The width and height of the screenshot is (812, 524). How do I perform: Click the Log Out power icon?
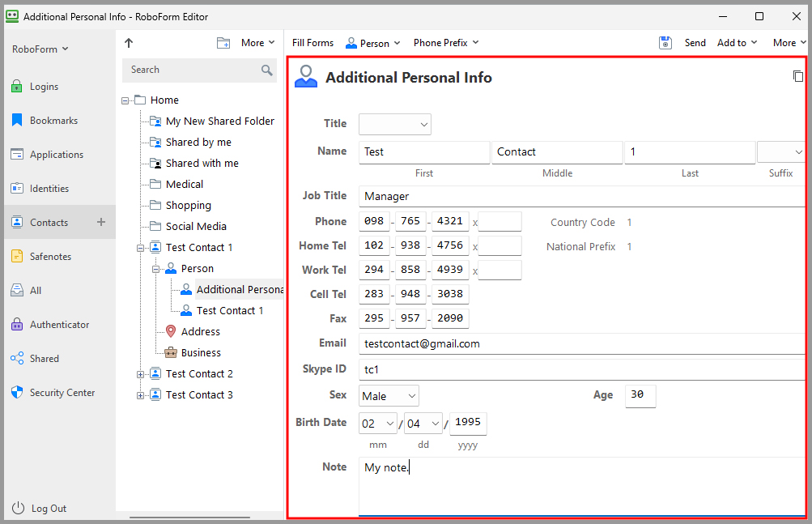pos(18,508)
